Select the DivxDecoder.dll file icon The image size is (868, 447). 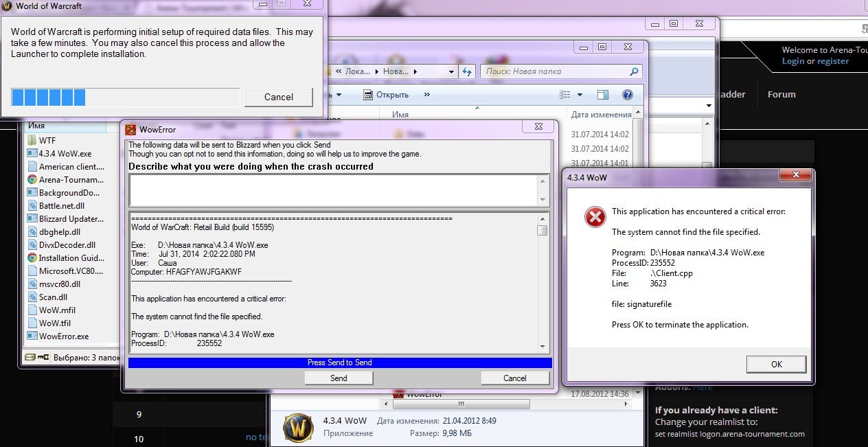pyautogui.click(x=32, y=245)
